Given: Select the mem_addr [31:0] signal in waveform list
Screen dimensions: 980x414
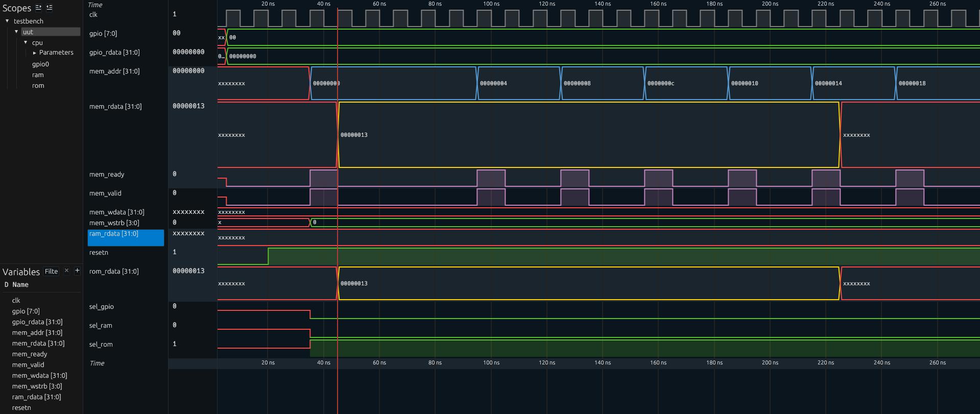Looking at the screenshot, I should click(x=114, y=71).
